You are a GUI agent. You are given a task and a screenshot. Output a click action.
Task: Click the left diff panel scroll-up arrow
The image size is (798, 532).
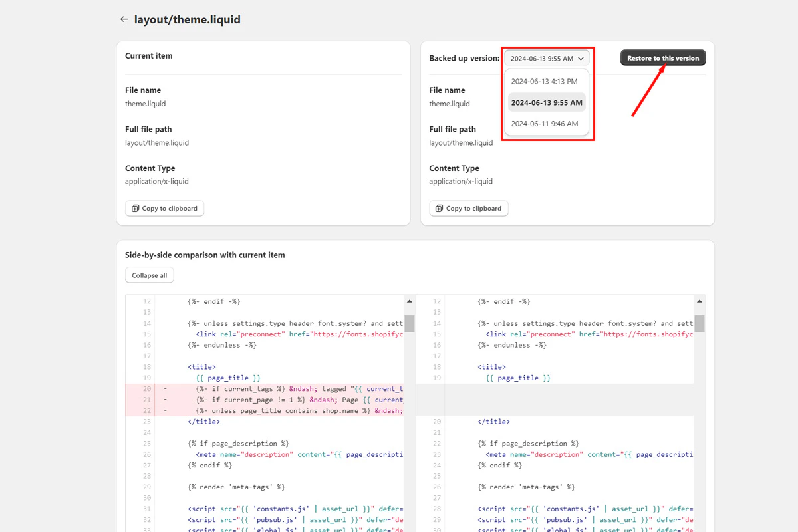pyautogui.click(x=410, y=300)
